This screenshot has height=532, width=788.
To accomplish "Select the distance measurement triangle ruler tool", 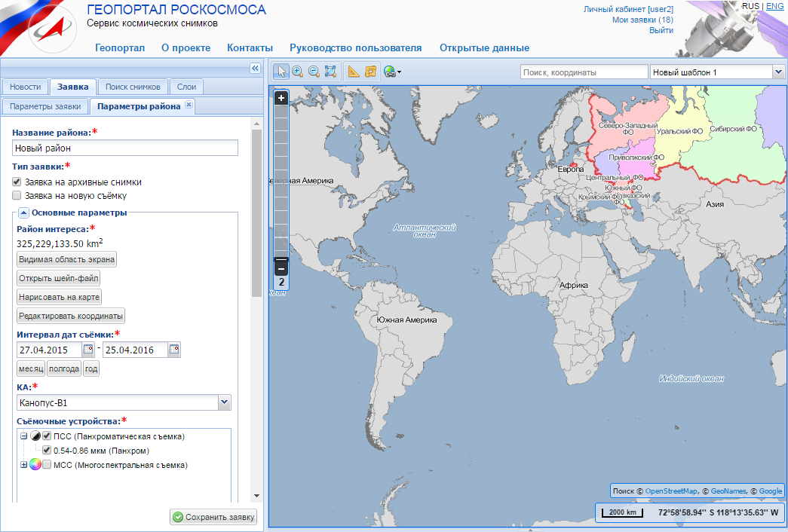I will 354,72.
